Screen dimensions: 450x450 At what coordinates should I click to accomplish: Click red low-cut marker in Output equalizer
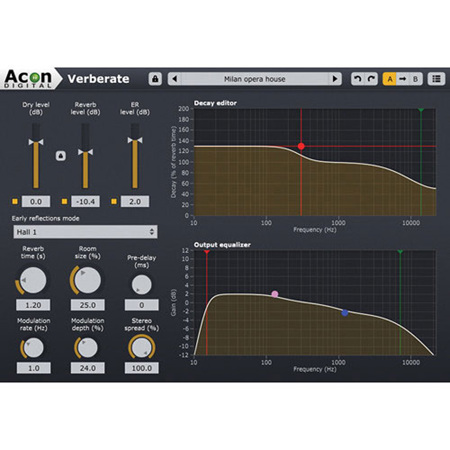click(x=207, y=251)
